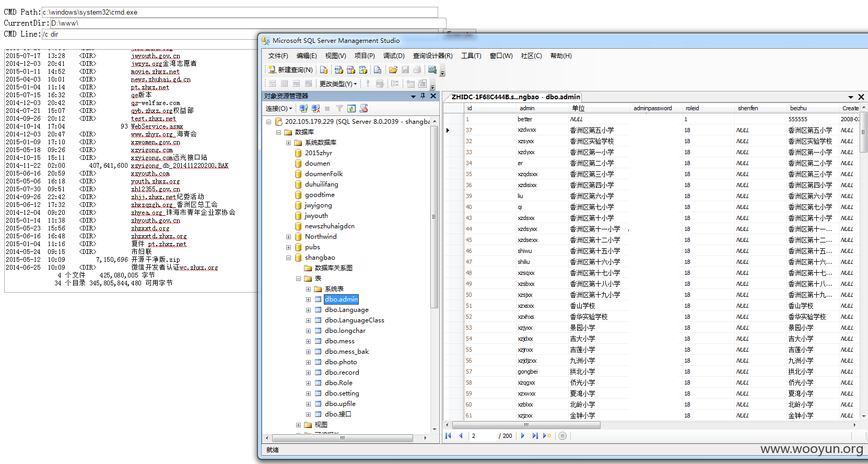Image resolution: width=868 pixels, height=464 pixels.
Task: Click the record number field showing 2
Action: pos(483,436)
